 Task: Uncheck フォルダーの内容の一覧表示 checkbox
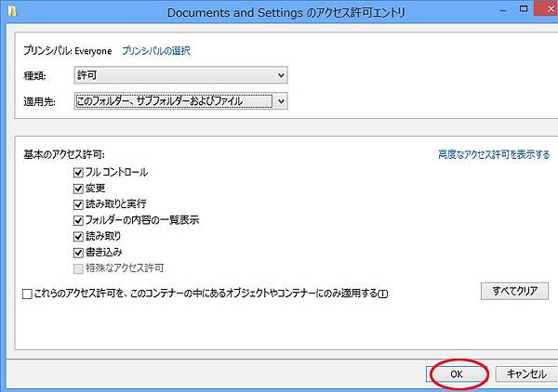point(78,220)
